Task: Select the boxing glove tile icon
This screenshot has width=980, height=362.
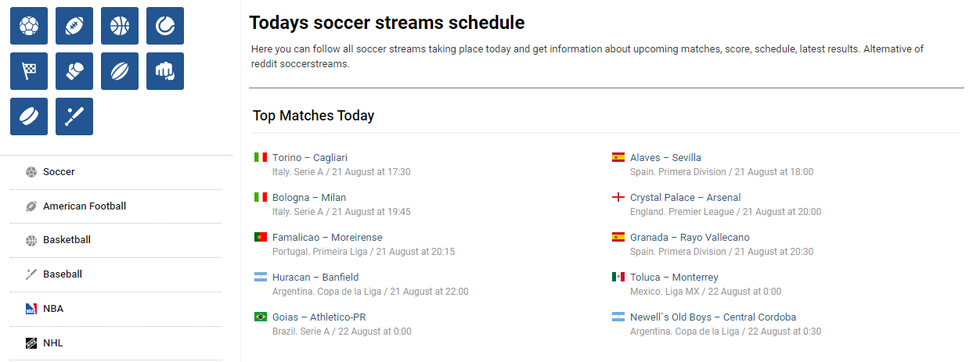Action: [74, 71]
